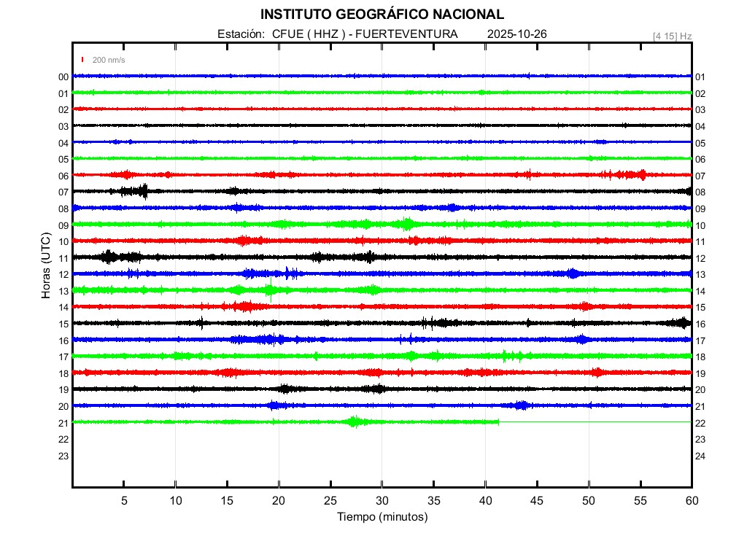Click the CFUE ( HHZ ) station name
Image resolution: width=747 pixels, height=560 pixels.
click(303, 34)
